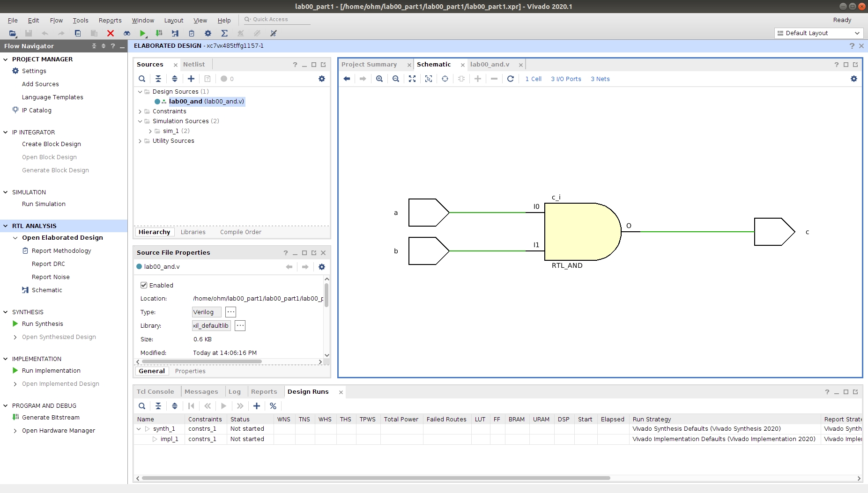The image size is (868, 493).
Task: Click the Type browse ellipsis button
Action: 231,312
